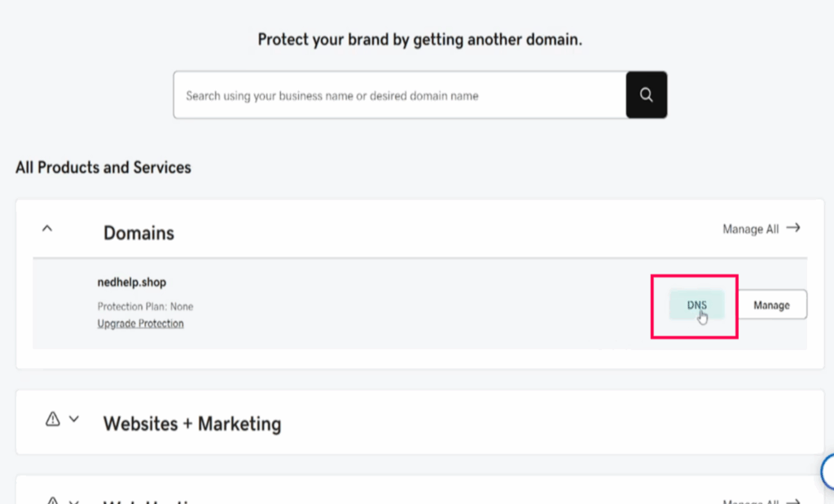Expand the Web Hosting section chevron
This screenshot has height=504, width=834.
pyautogui.click(x=74, y=500)
